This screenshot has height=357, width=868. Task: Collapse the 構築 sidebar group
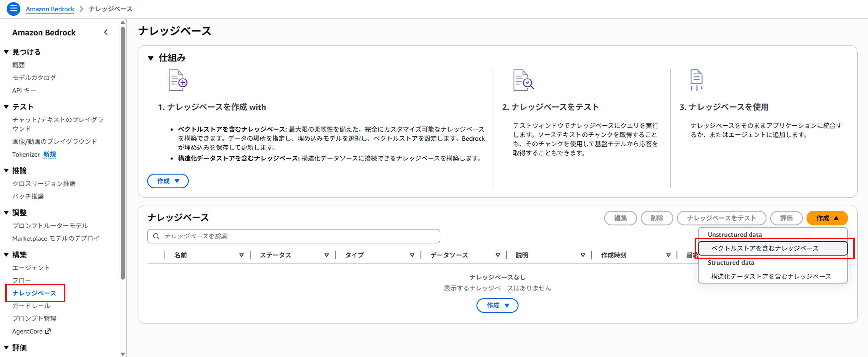(6, 255)
